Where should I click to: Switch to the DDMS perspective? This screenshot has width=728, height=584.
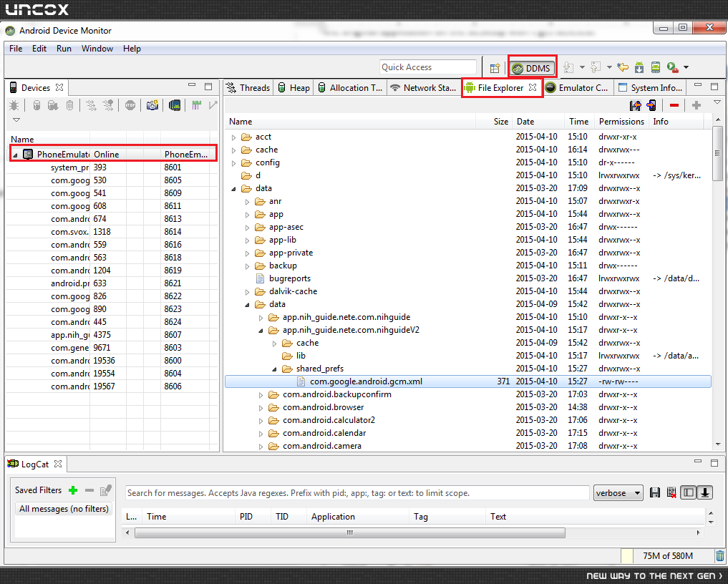tap(532, 68)
